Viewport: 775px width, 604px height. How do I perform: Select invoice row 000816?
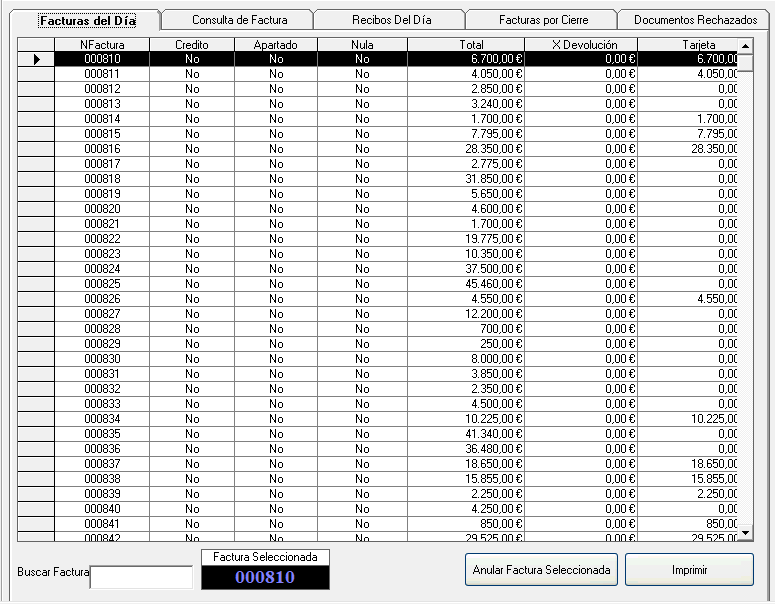[x=102, y=149]
